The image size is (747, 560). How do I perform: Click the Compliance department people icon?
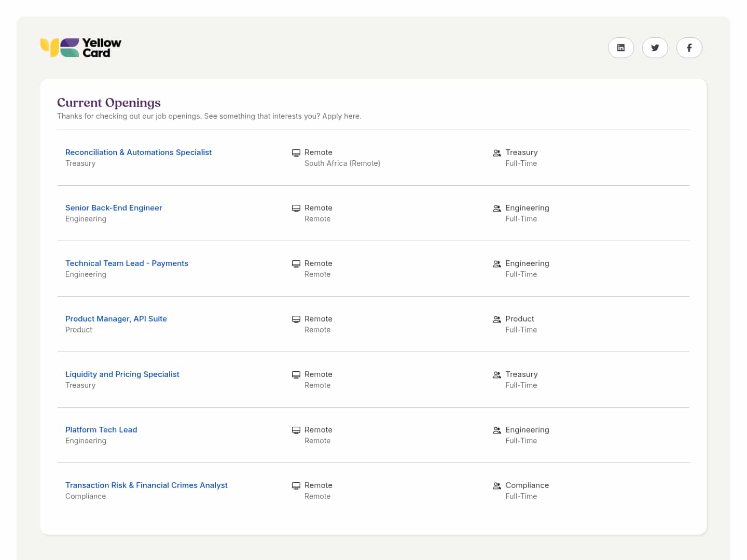(496, 486)
